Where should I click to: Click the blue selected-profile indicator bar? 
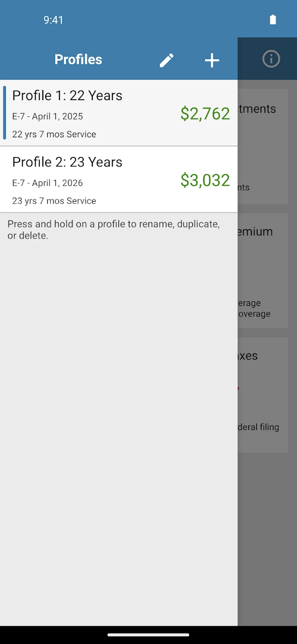(4, 113)
